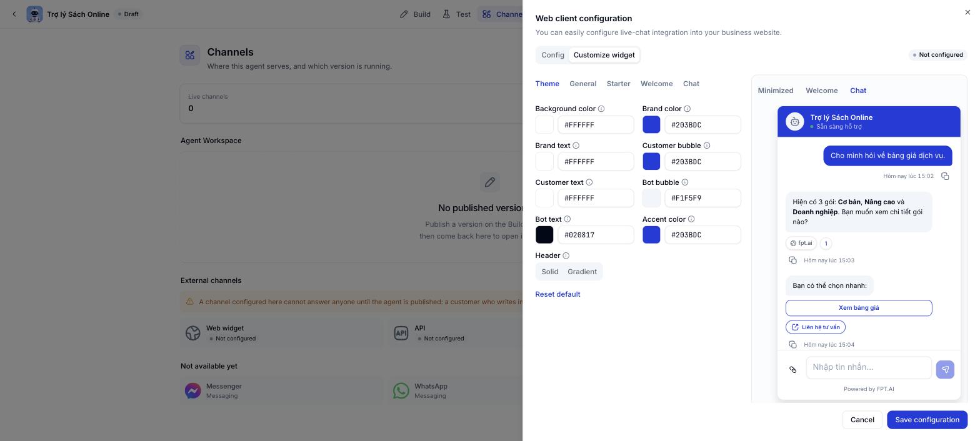Screen dimensions: 980x441
Task: Click Reset default link
Action: click(x=558, y=294)
